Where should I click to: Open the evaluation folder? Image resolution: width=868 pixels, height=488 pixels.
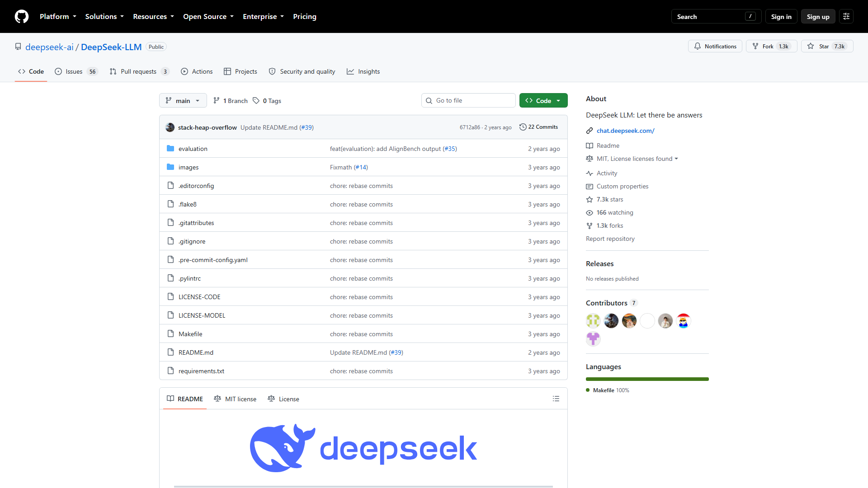193,149
